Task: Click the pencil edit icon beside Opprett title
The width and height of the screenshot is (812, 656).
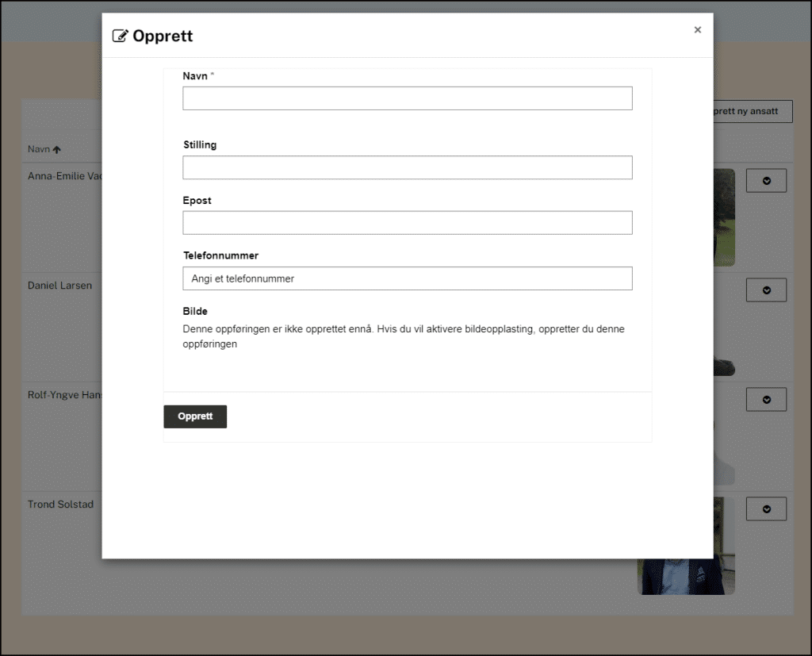Action: pyautogui.click(x=121, y=35)
